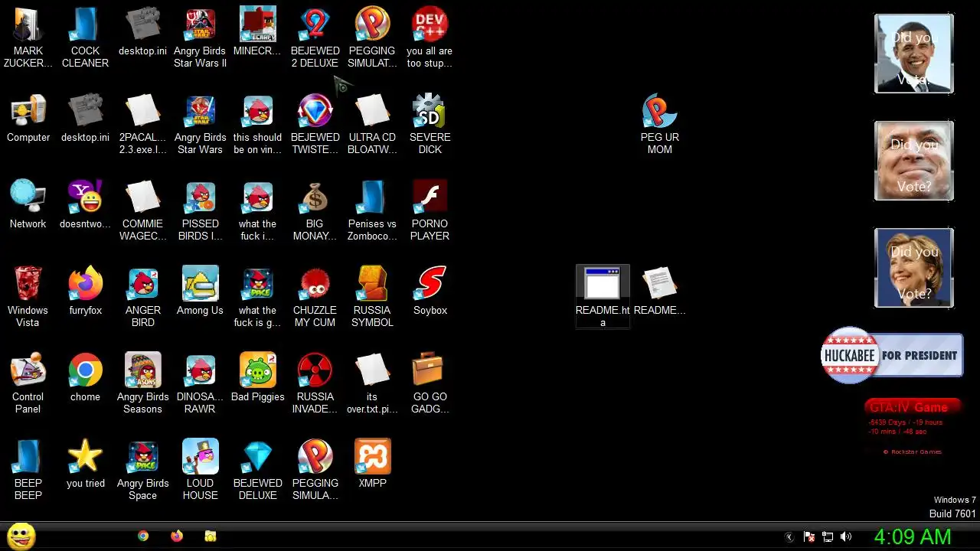The height and width of the screenshot is (551, 980).
Task: Click the Hillary Clinton "Did you Vote?" gadget
Action: pos(914,268)
